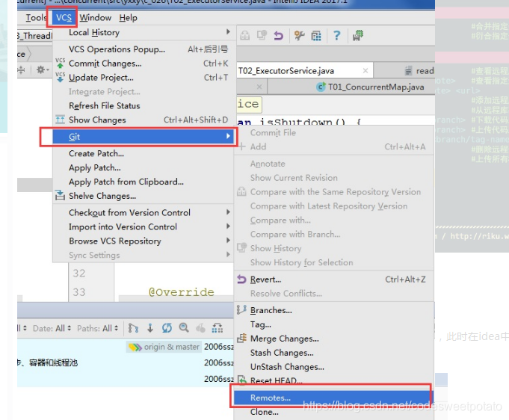Choose Revert... in Git submenu
The height and width of the screenshot is (420, 509).
coord(333,280)
